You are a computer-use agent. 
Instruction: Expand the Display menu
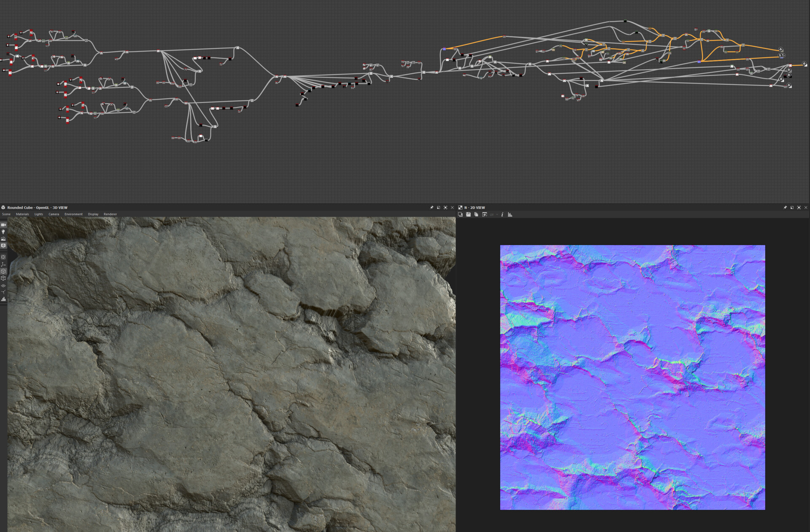[93, 214]
